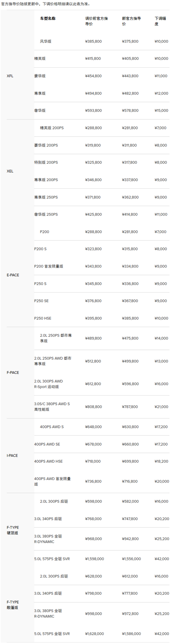Click the ¥787,800 new price cell

pos(130,407)
